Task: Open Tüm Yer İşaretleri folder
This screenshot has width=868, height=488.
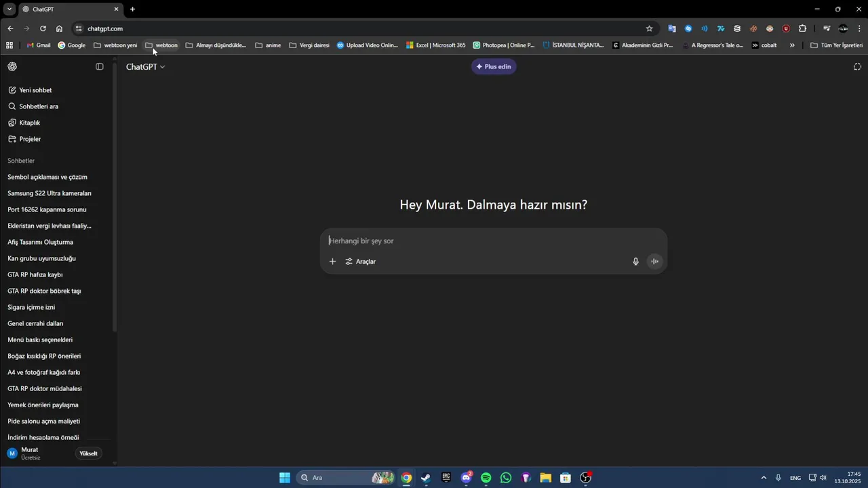Action: coord(837,45)
